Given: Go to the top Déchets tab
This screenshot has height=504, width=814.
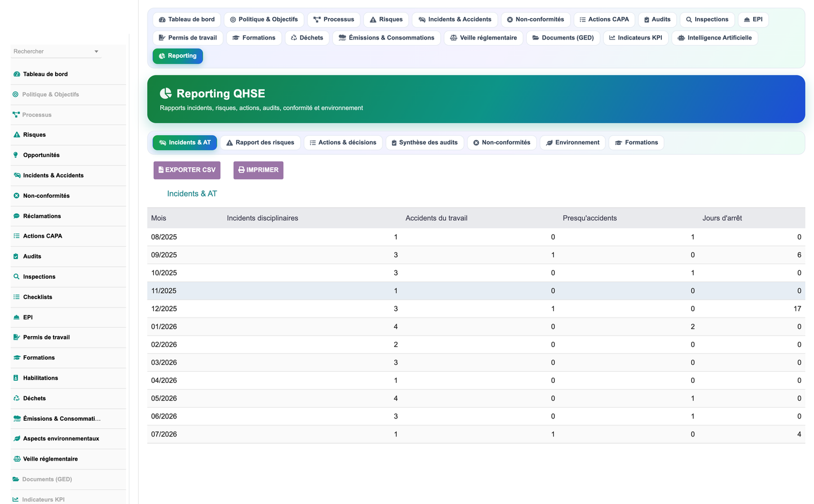Looking at the screenshot, I should pyautogui.click(x=306, y=38).
